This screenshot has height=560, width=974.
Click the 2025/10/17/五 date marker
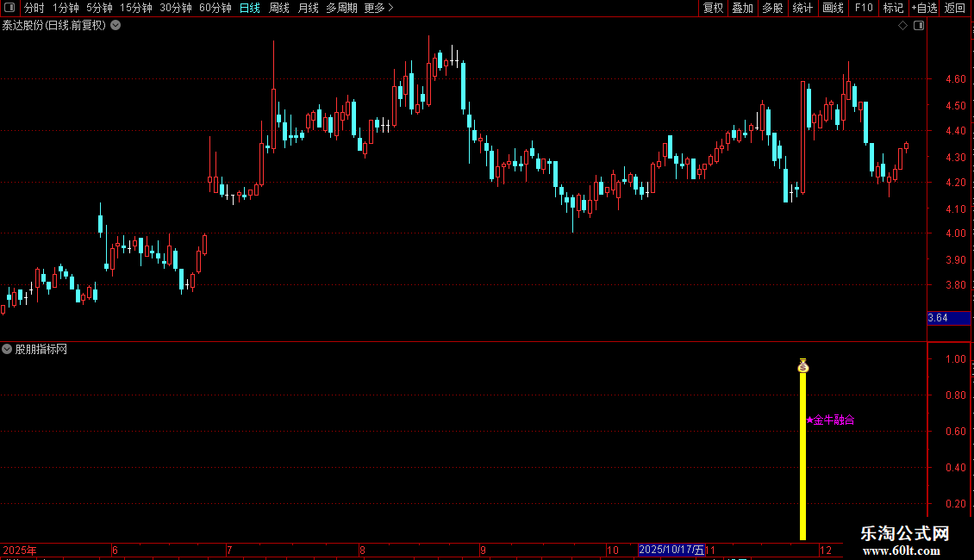671,550
